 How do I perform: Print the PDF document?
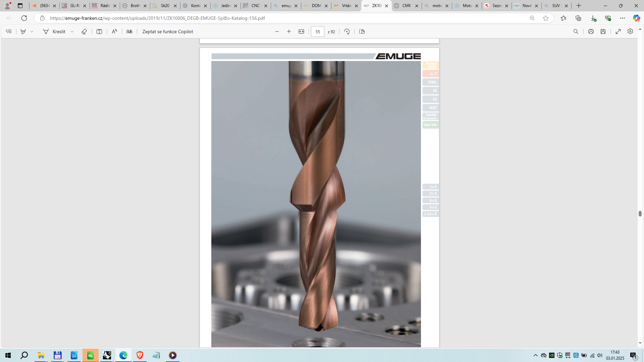(x=591, y=32)
